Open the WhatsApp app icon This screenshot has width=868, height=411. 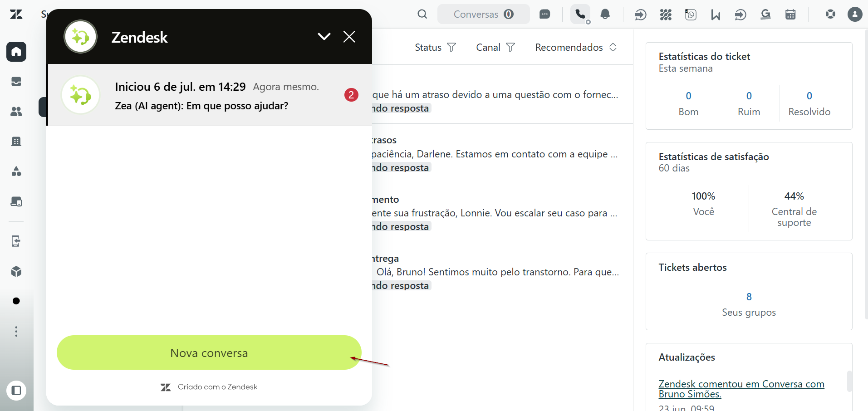(691, 15)
